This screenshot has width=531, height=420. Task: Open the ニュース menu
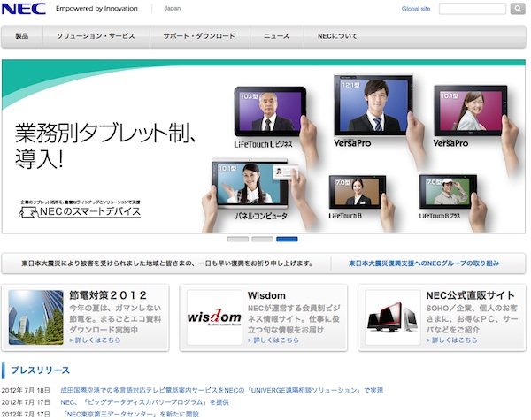pos(276,36)
